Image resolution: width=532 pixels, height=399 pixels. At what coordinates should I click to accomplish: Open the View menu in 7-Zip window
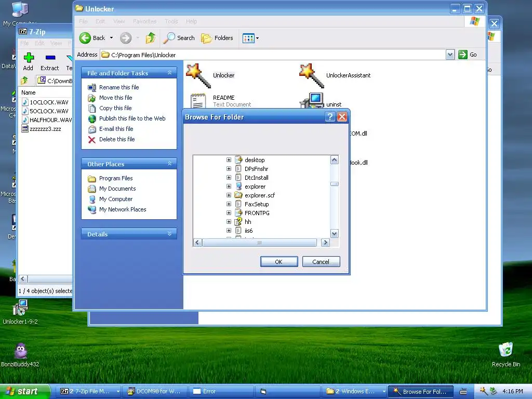(x=56, y=43)
